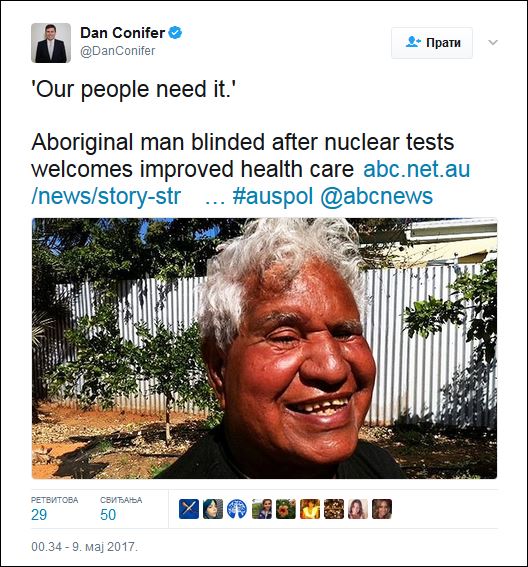Viewport: 528px width, 567px height.
Task: Click the blue verified badge
Action: (175, 33)
